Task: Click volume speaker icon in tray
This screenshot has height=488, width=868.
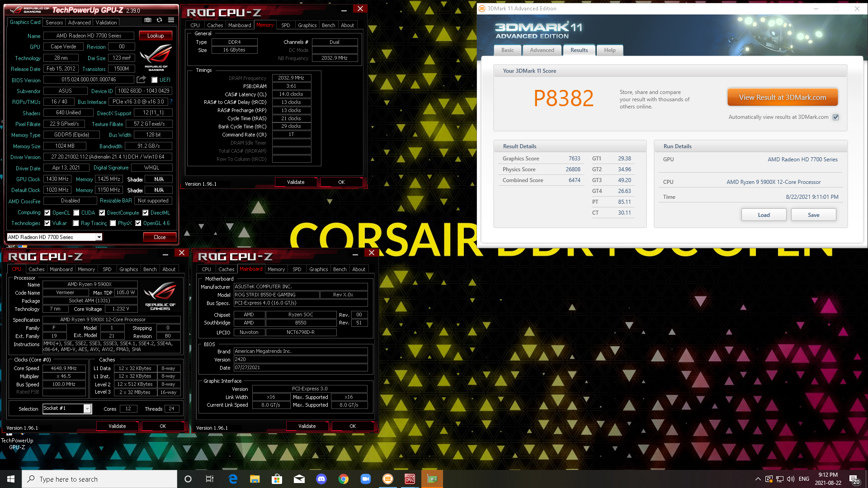Action: point(791,479)
